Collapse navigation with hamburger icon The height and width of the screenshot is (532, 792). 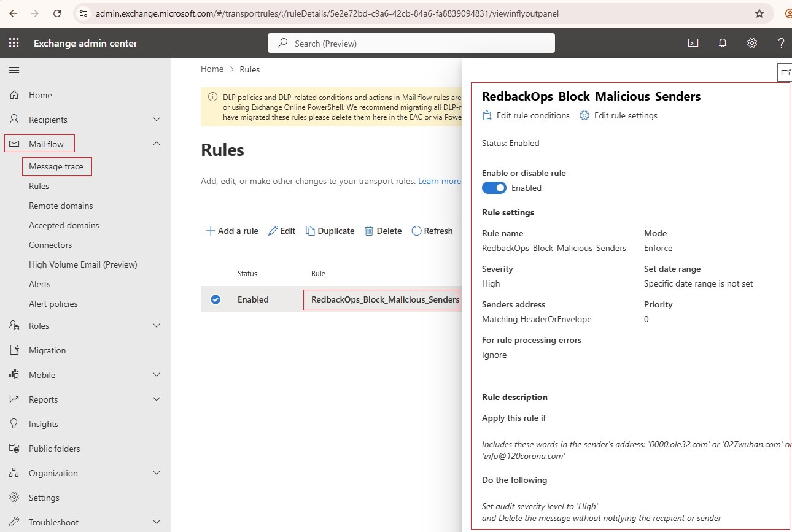tap(14, 70)
